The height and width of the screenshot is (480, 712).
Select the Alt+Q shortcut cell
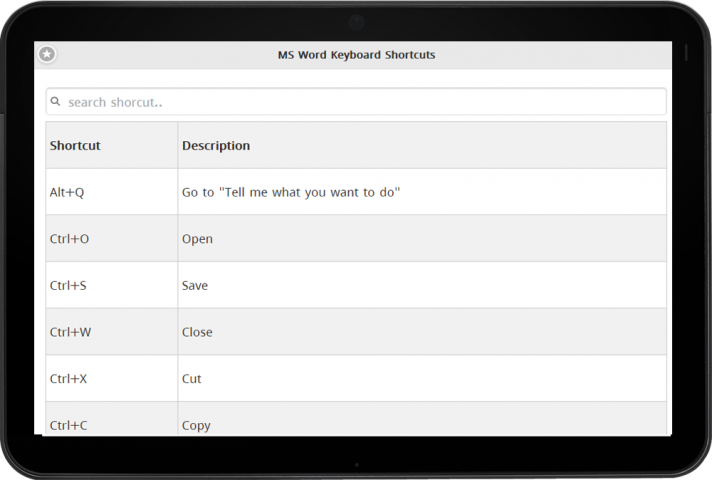pos(67,192)
